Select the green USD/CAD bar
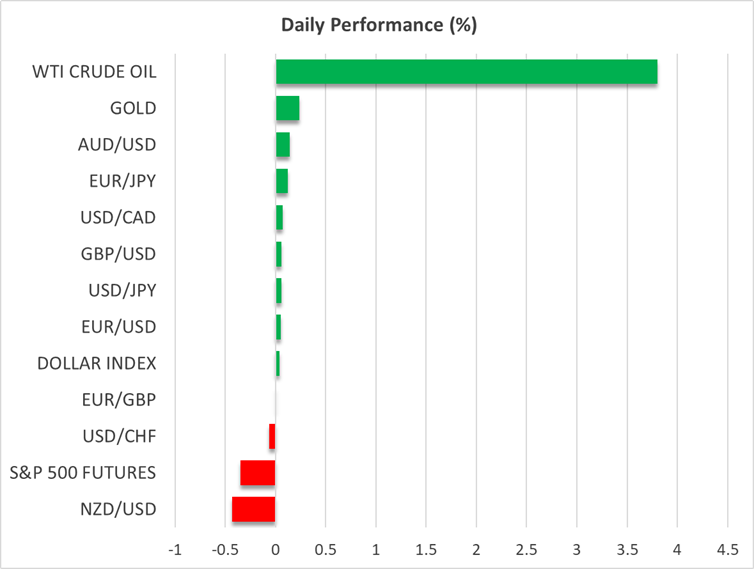The height and width of the screenshot is (569, 754). click(279, 217)
